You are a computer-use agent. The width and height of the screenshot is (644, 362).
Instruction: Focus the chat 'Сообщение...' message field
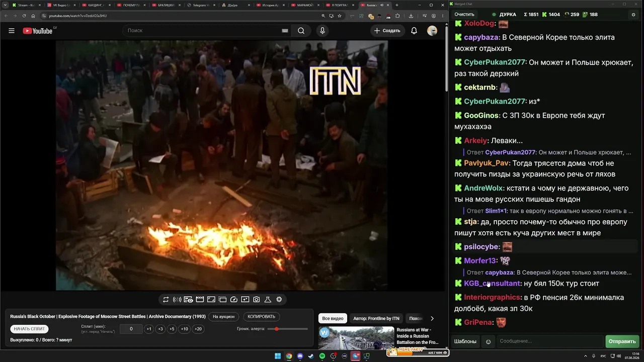tap(550, 342)
